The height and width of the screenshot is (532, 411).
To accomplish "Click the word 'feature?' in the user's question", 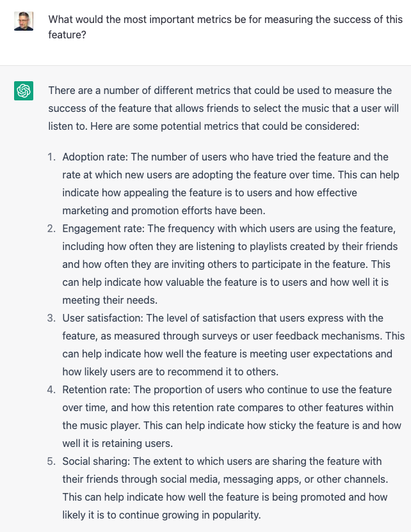I will coord(67,35).
